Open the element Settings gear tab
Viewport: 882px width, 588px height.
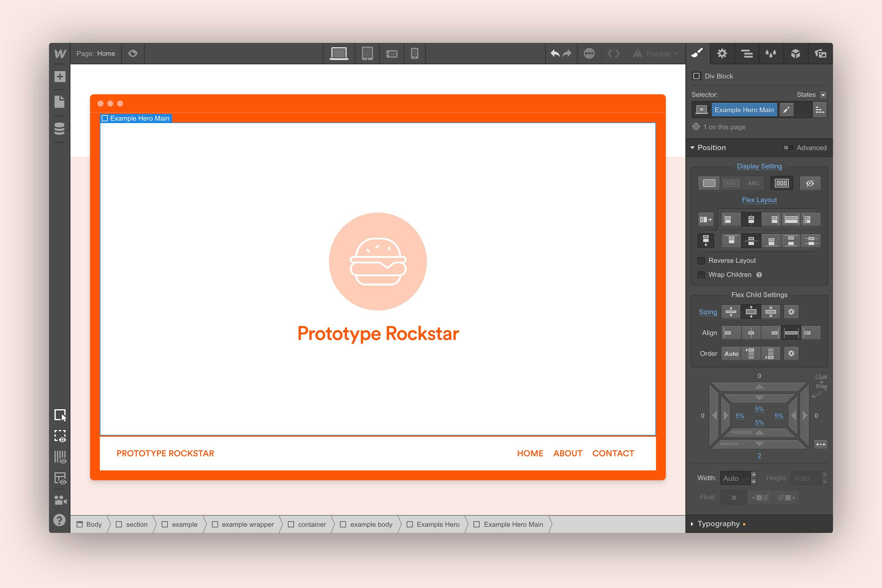click(x=722, y=53)
